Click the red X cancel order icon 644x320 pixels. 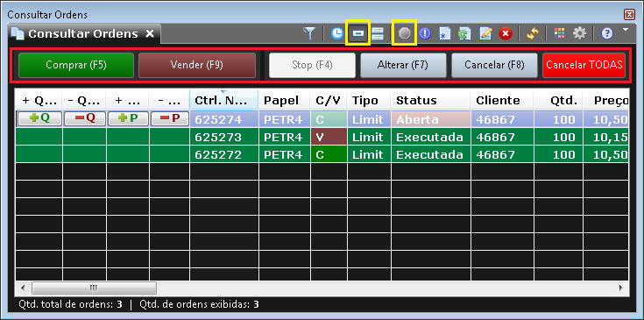point(506,33)
